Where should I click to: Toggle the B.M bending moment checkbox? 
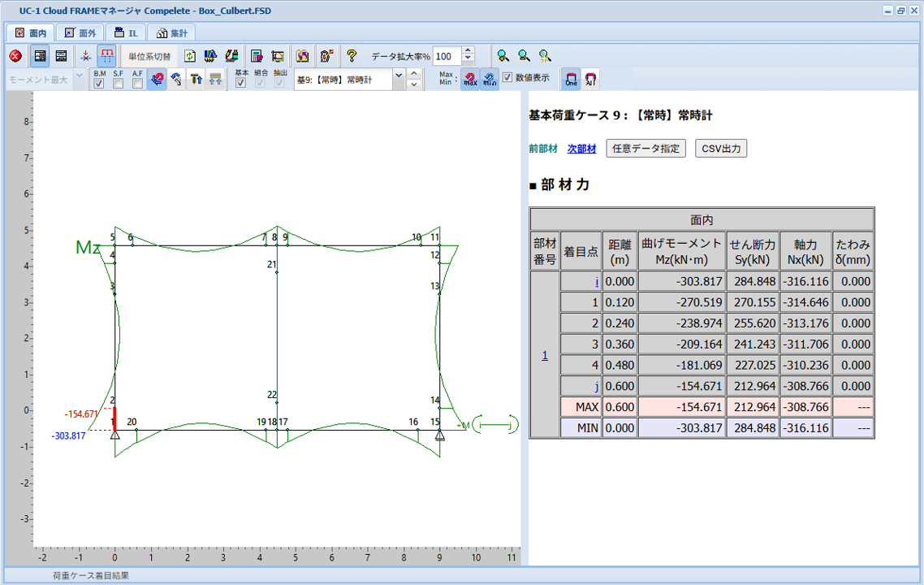pyautogui.click(x=99, y=83)
